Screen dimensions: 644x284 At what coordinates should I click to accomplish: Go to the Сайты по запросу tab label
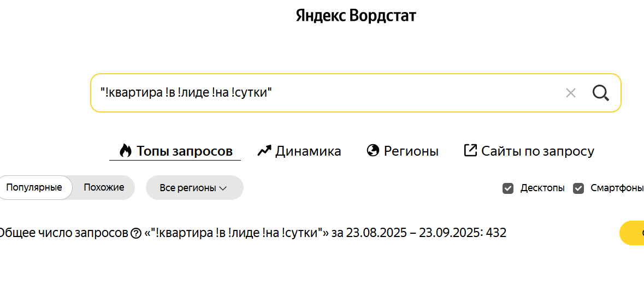click(537, 151)
